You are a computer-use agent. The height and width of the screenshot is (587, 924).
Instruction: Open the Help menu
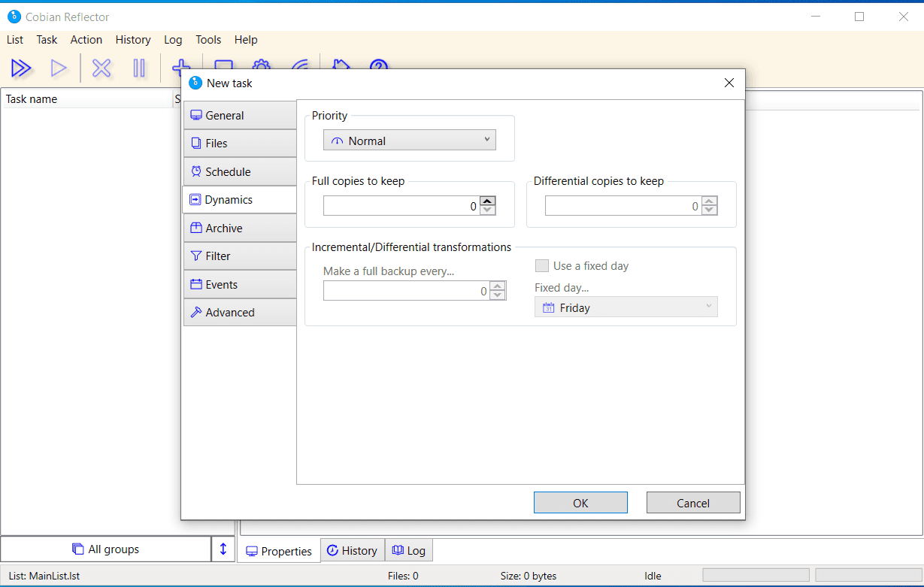[x=246, y=40]
